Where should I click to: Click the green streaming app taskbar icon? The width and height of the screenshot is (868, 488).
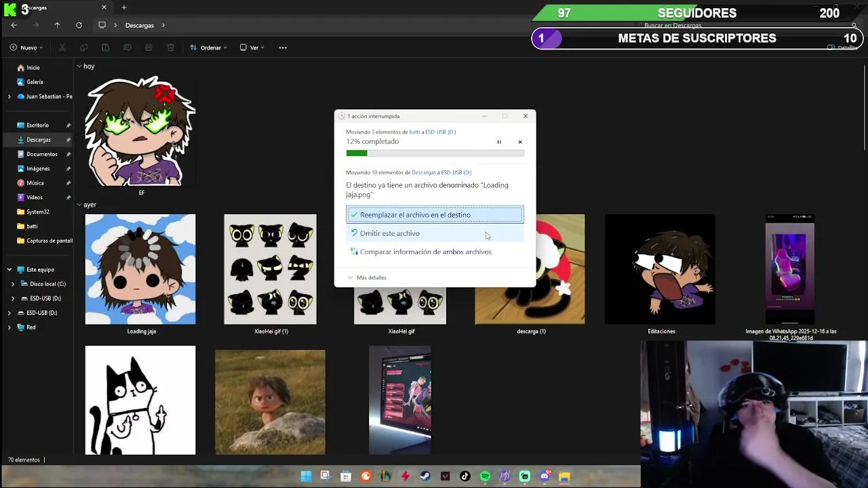pos(525,476)
